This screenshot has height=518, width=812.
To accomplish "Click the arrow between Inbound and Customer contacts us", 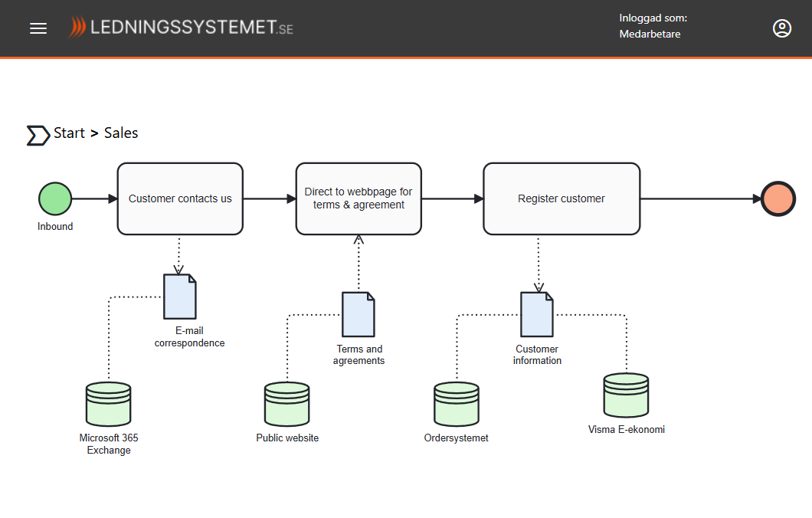I will point(93,198).
